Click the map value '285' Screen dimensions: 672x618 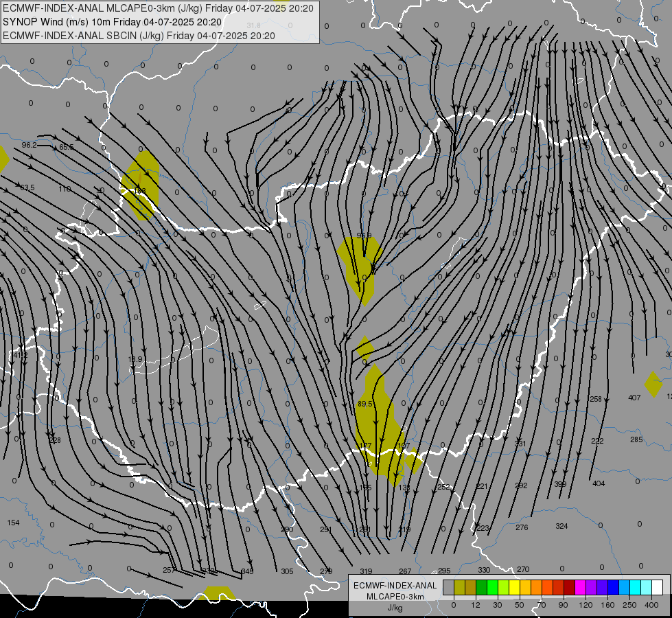click(x=636, y=439)
